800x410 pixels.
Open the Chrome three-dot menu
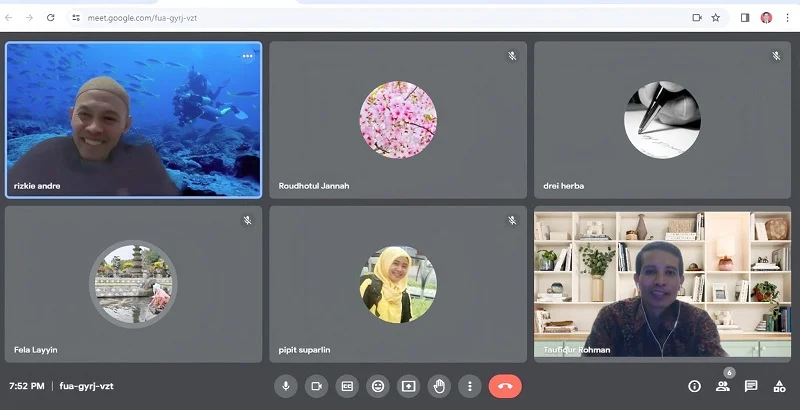[787, 17]
